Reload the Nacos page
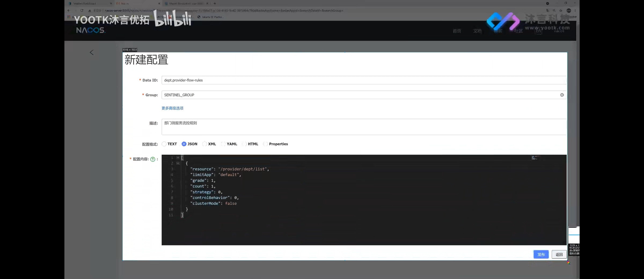This screenshot has width=644, height=279. coord(82,10)
